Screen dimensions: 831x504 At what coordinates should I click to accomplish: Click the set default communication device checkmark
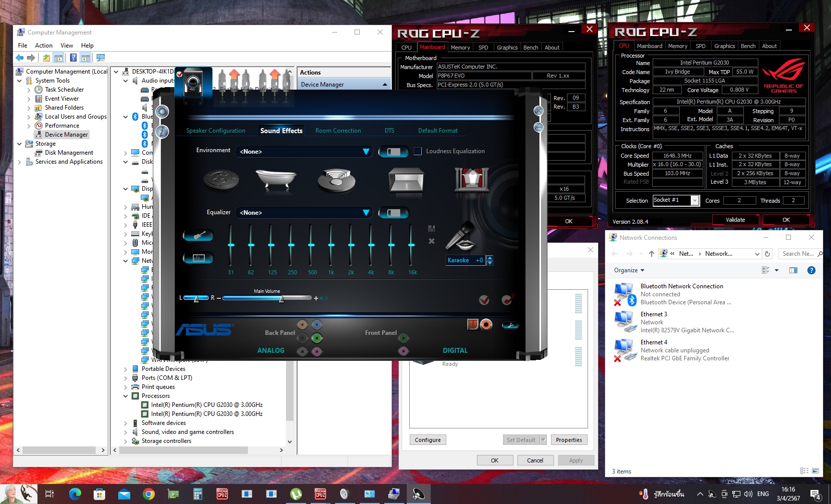pyautogui.click(x=507, y=299)
